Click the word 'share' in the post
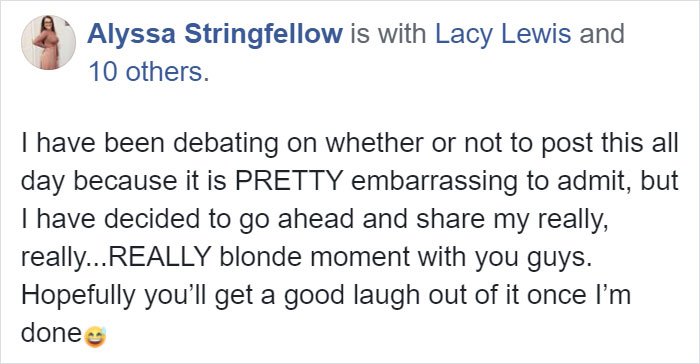 click(x=450, y=219)
